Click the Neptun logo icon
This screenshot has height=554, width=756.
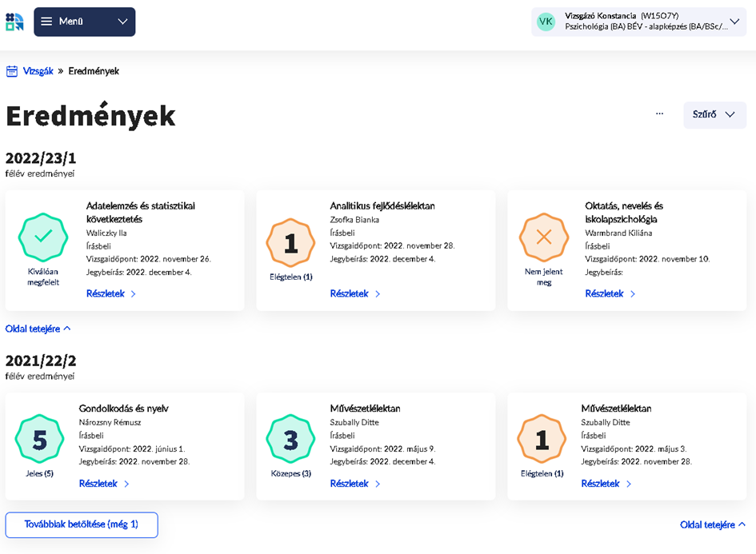tap(14, 22)
